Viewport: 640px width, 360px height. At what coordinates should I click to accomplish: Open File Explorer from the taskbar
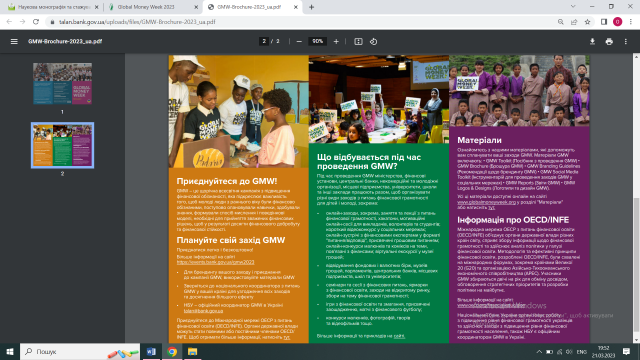pyautogui.click(x=193, y=351)
